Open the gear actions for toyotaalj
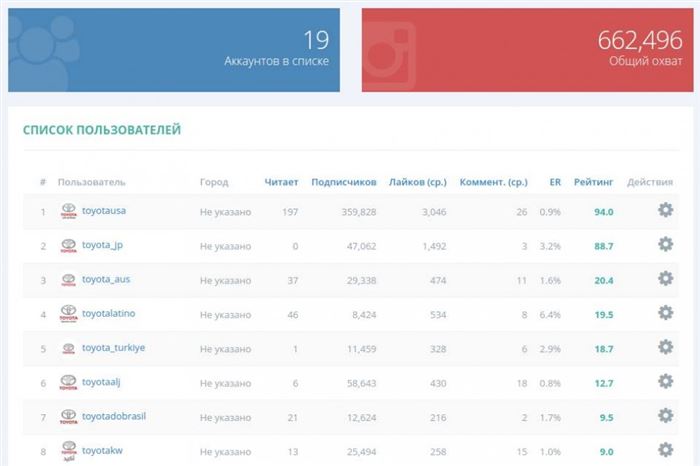Screen dimensions: 700x466 (x=665, y=382)
